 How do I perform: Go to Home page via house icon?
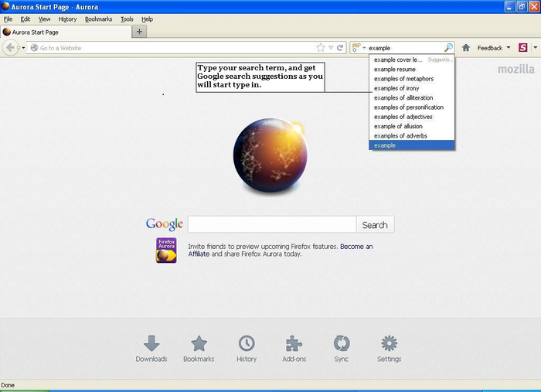point(466,48)
